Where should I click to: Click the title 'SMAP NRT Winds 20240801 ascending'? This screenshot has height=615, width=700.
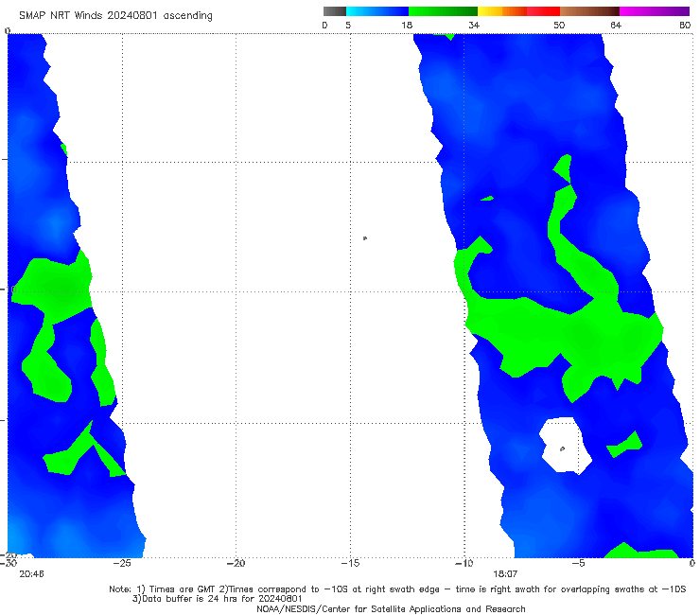[x=115, y=15]
